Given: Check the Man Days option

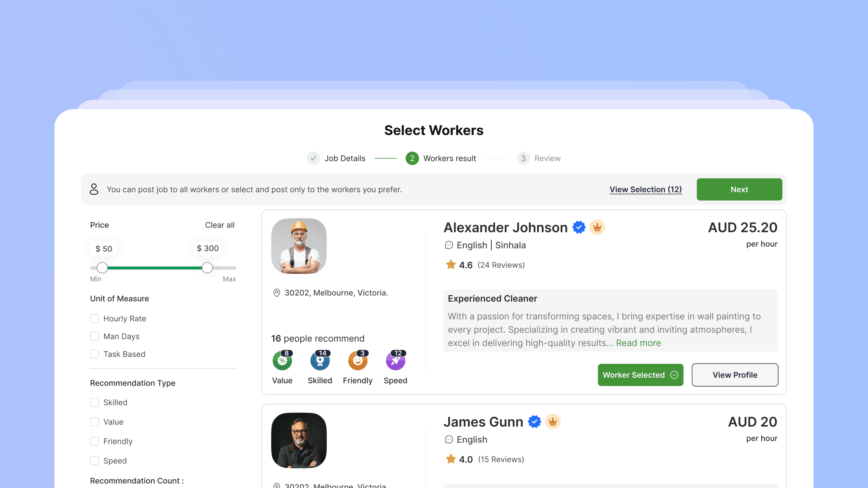Looking at the screenshot, I should tap(94, 336).
